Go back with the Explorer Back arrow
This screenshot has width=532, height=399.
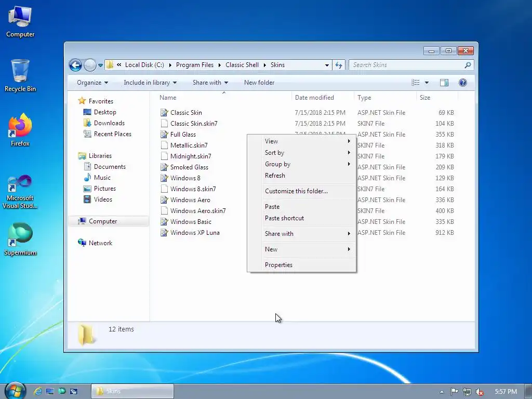pyautogui.click(x=75, y=65)
